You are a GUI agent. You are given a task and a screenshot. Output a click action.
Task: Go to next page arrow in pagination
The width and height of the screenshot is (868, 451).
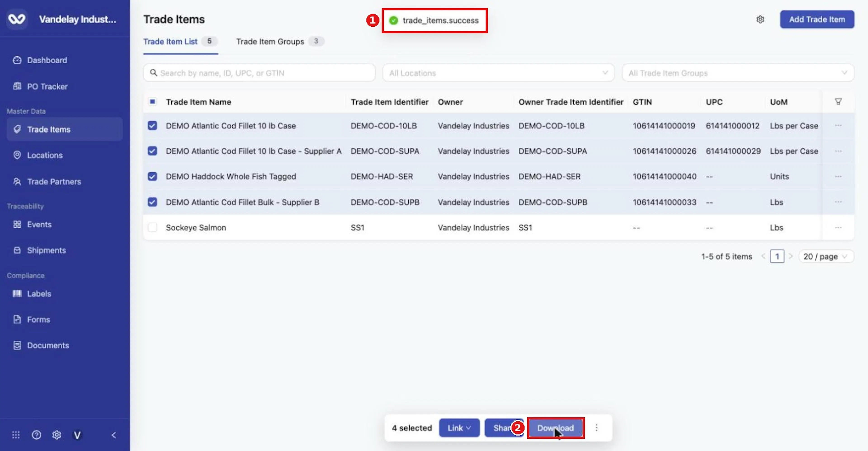click(790, 256)
